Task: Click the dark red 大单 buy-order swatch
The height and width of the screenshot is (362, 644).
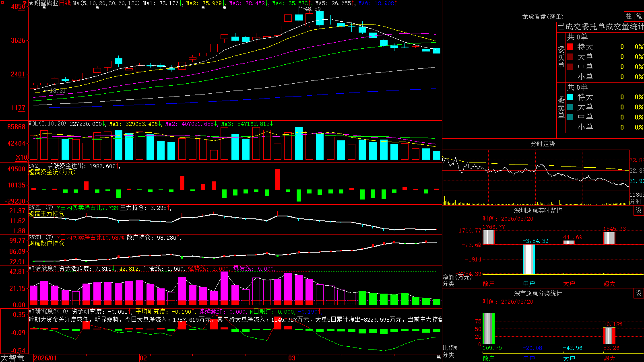Action: coord(570,57)
